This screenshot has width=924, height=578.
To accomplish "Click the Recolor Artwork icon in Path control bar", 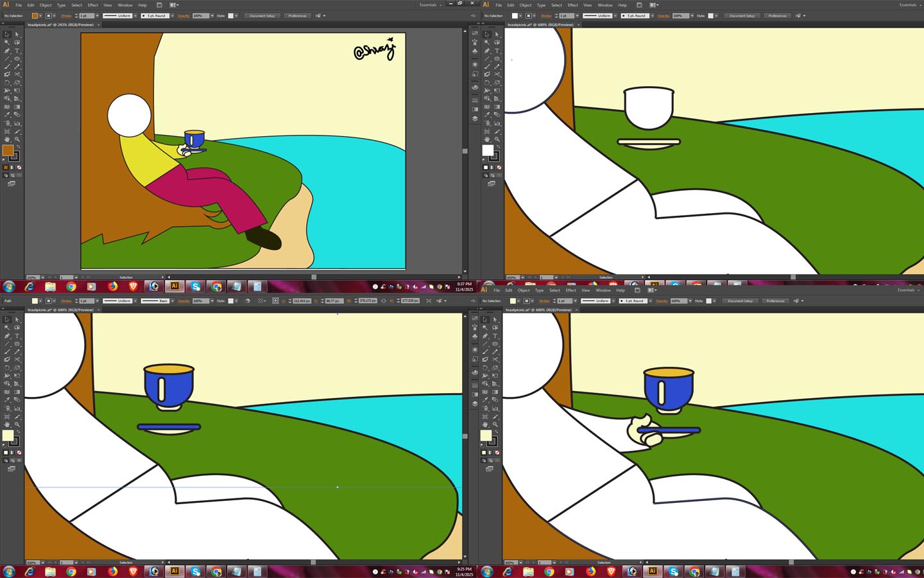I will pos(248,301).
